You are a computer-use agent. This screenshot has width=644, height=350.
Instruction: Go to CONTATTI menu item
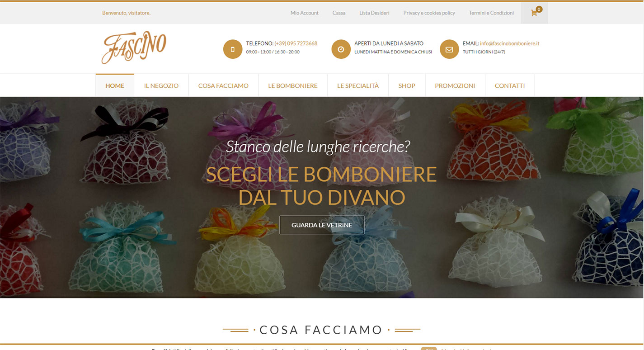click(510, 85)
